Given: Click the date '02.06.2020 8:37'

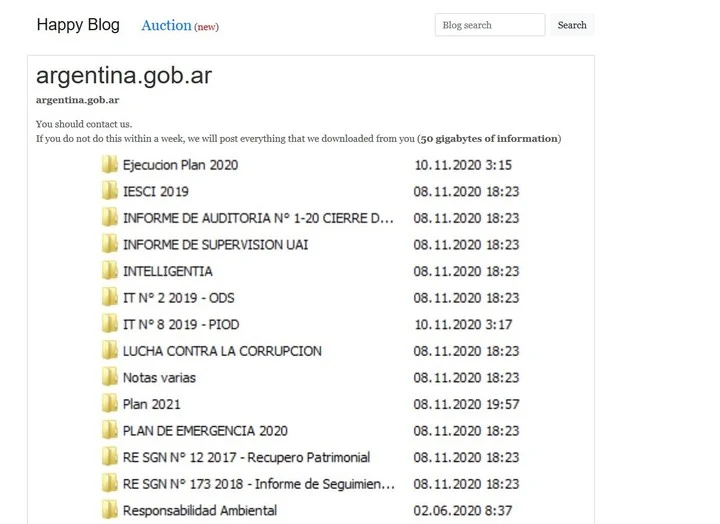Looking at the screenshot, I should pyautogui.click(x=463, y=511).
